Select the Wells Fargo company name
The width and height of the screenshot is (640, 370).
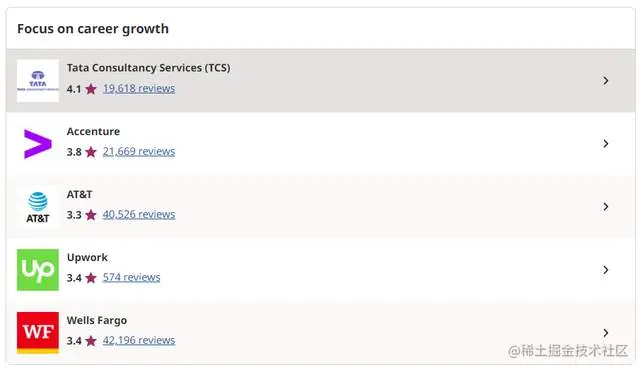pyautogui.click(x=97, y=321)
